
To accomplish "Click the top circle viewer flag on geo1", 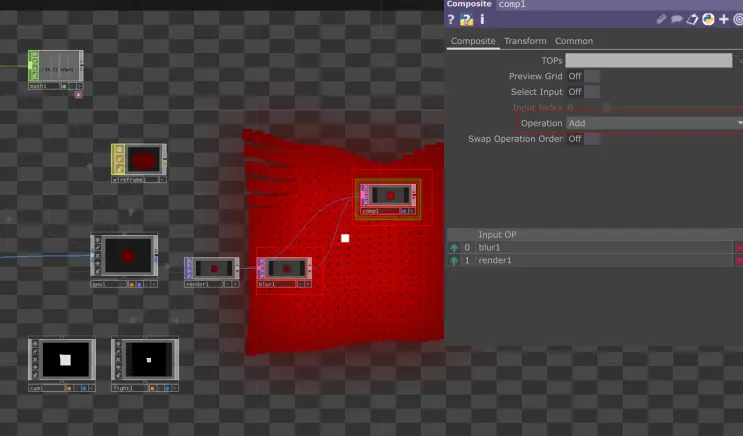I will (x=97, y=240).
